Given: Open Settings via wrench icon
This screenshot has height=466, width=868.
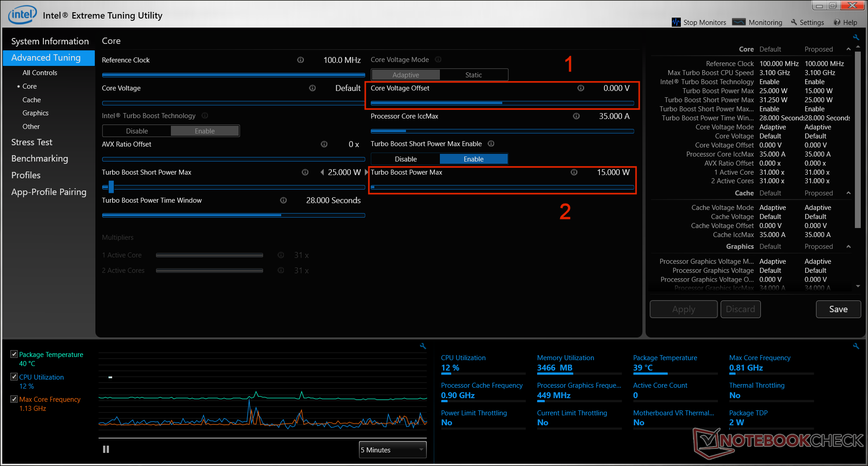Looking at the screenshot, I should point(794,22).
